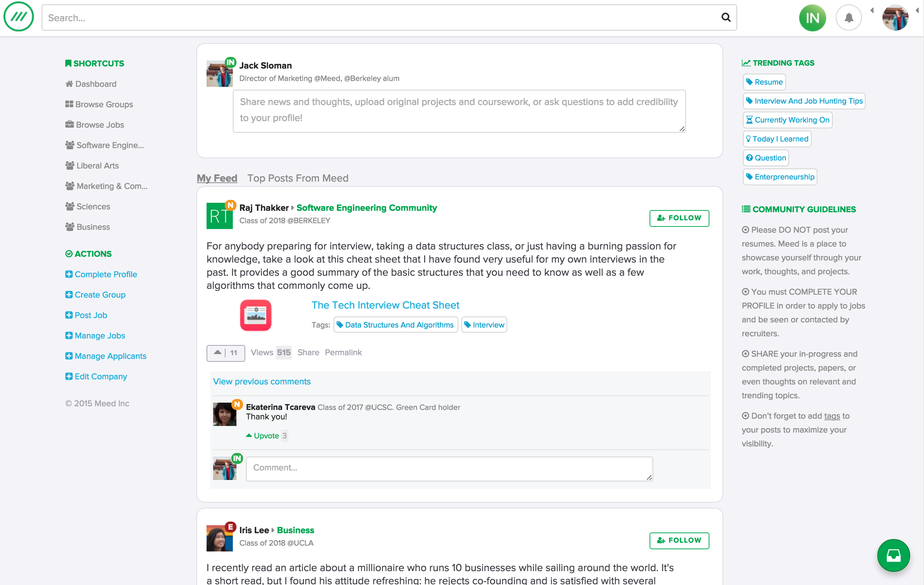Open The Tech Interview Cheat Sheet link
This screenshot has width=924, height=585.
click(x=385, y=305)
